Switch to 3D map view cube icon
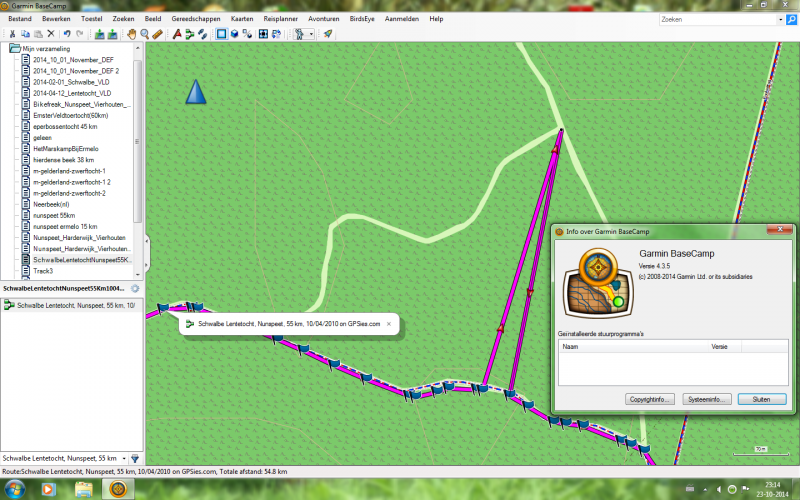This screenshot has height=500, width=800. (234, 34)
